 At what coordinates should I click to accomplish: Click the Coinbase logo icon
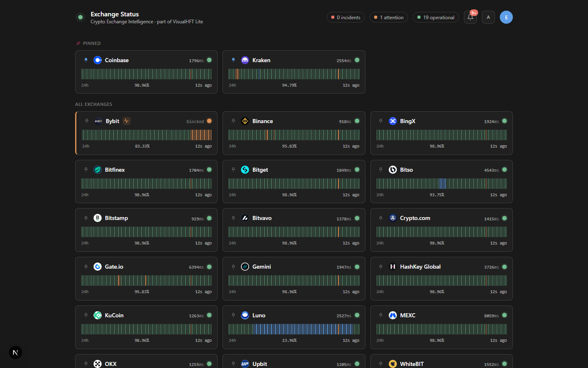[x=98, y=60]
